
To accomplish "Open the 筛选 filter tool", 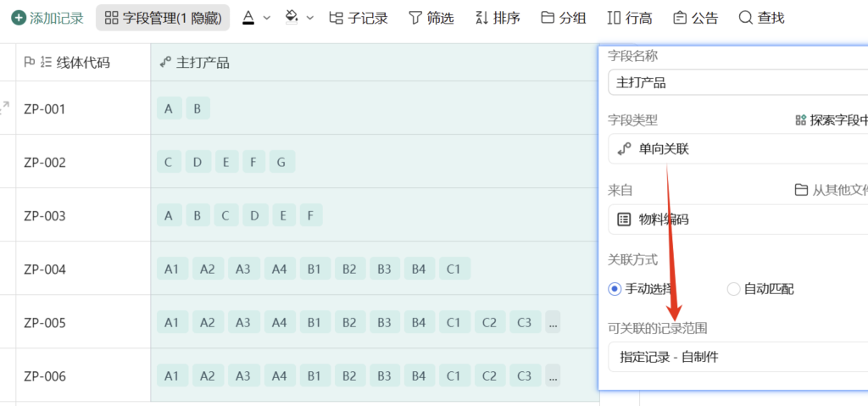I will [x=431, y=18].
